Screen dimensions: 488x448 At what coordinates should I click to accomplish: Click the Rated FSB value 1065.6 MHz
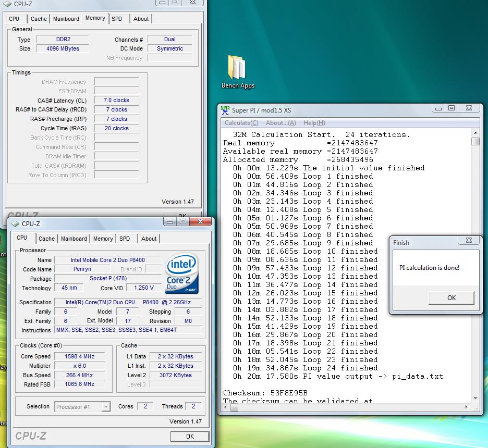coord(79,384)
